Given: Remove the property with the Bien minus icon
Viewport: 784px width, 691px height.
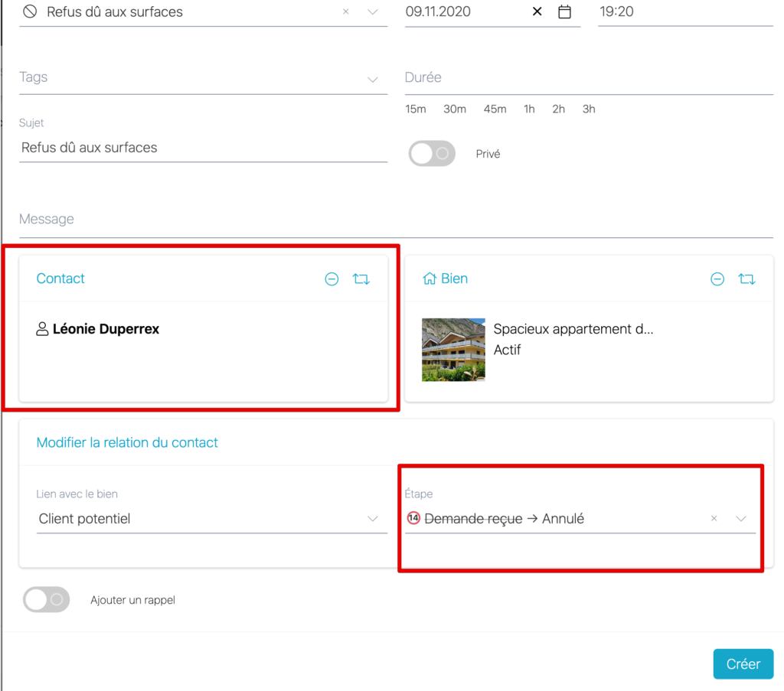Looking at the screenshot, I should tap(717, 279).
